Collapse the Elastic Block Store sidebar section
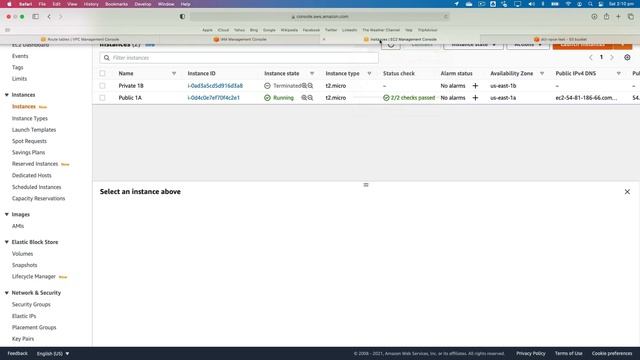 click(7, 242)
